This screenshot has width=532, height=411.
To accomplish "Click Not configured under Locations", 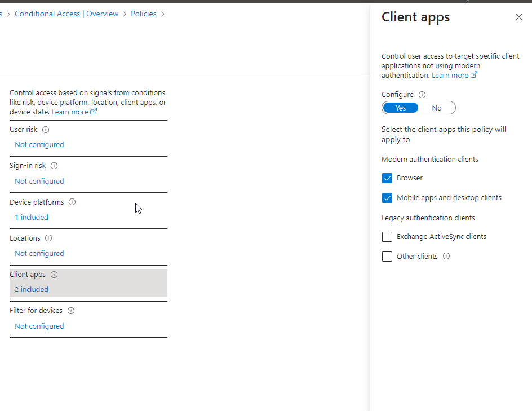I will pos(39,253).
